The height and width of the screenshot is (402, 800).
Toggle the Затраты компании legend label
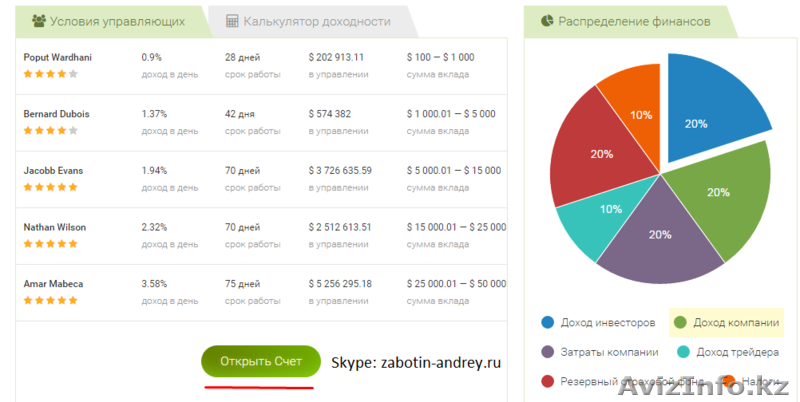[x=609, y=353]
